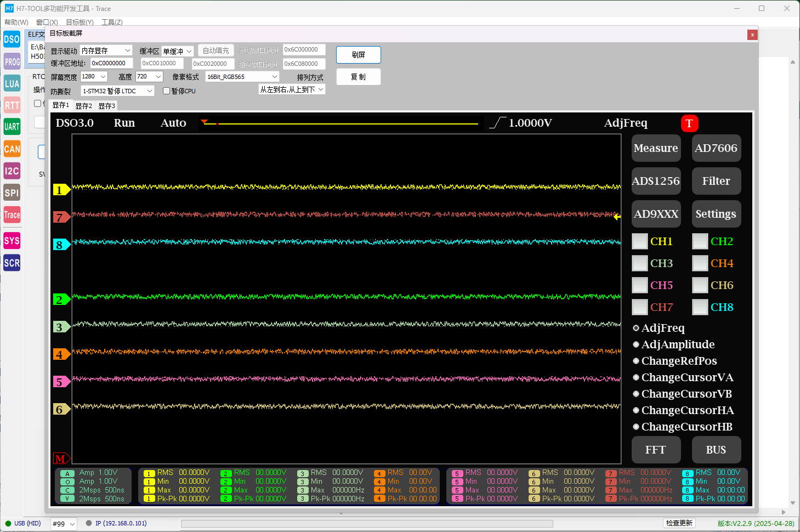Enable the 暂停CPU checkbox
This screenshot has height=532, width=800.
click(x=166, y=91)
